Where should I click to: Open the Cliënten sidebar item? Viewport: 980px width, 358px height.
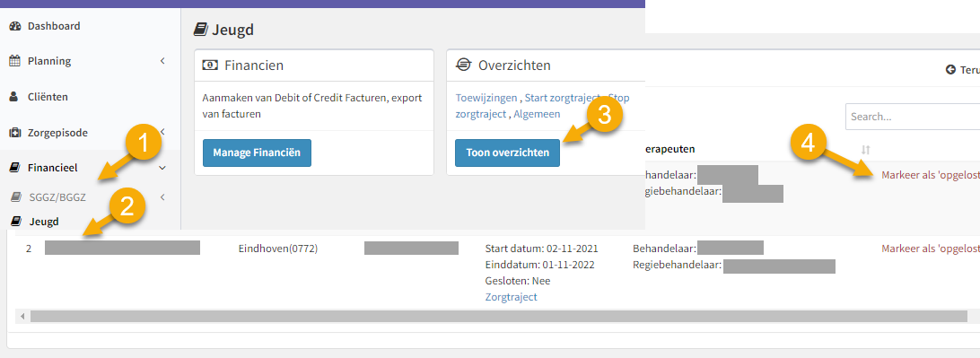point(48,97)
